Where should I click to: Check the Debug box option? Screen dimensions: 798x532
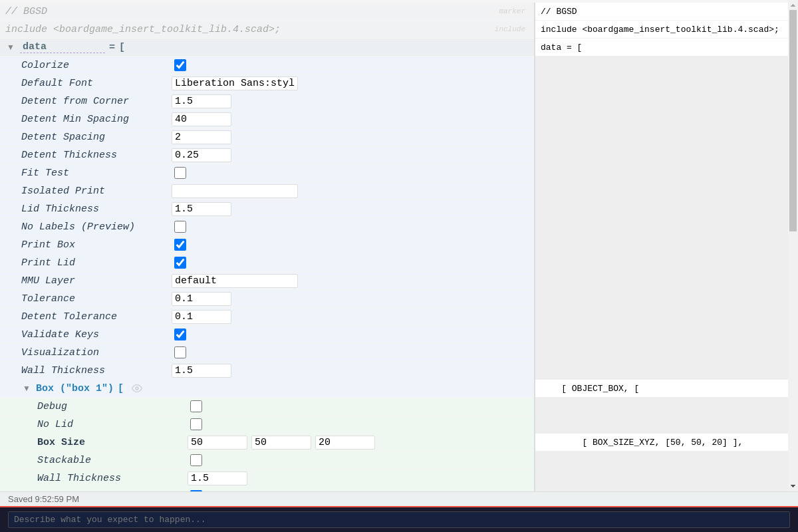click(x=196, y=406)
